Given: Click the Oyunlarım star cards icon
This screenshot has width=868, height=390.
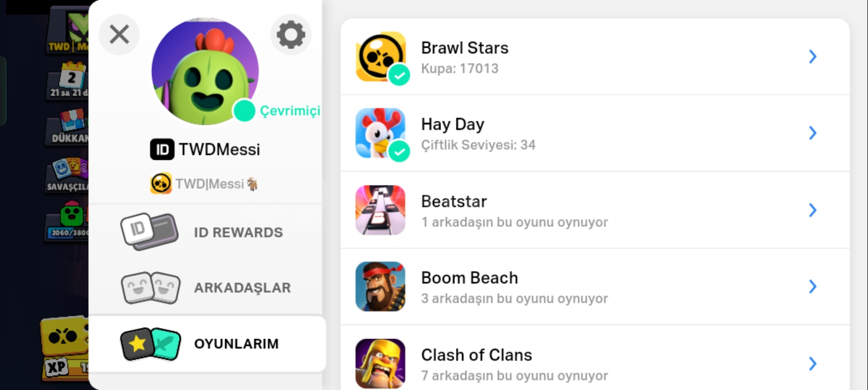Looking at the screenshot, I should 150,344.
